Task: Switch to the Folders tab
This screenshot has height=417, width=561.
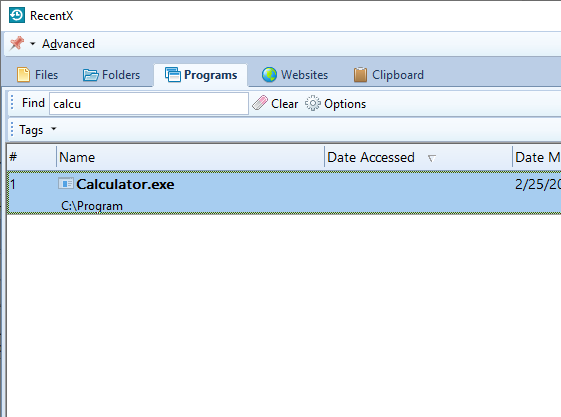Action: tap(111, 75)
